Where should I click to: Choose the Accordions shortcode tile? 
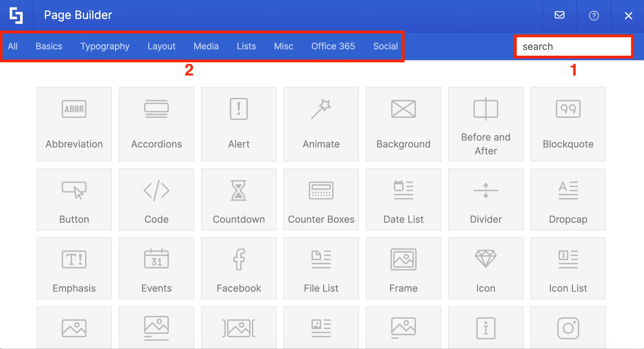[156, 124]
